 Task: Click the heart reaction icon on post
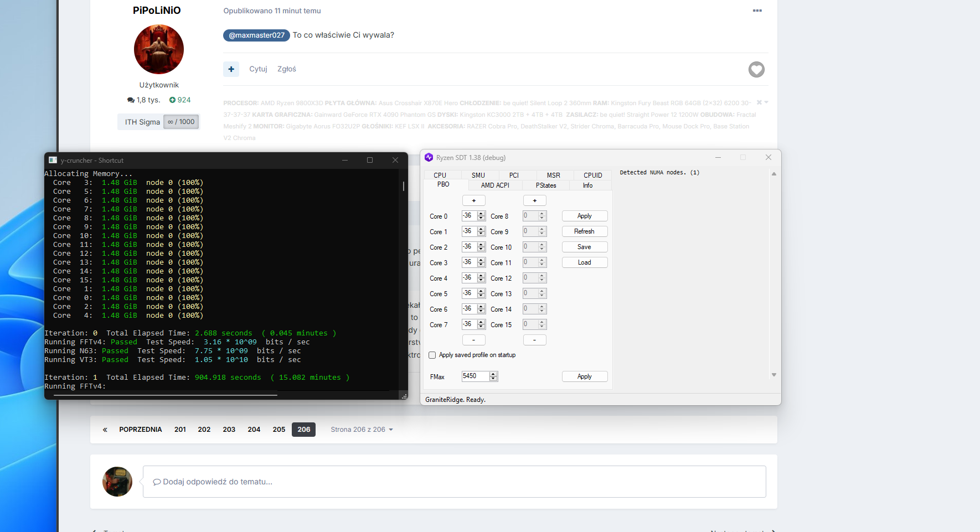click(x=756, y=70)
